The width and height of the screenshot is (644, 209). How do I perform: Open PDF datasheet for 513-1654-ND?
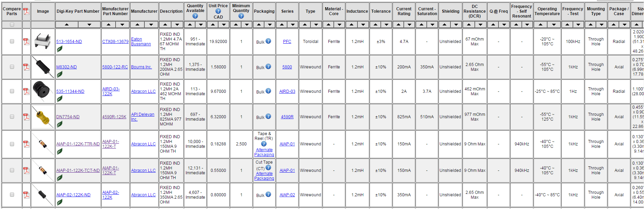[x=26, y=41]
